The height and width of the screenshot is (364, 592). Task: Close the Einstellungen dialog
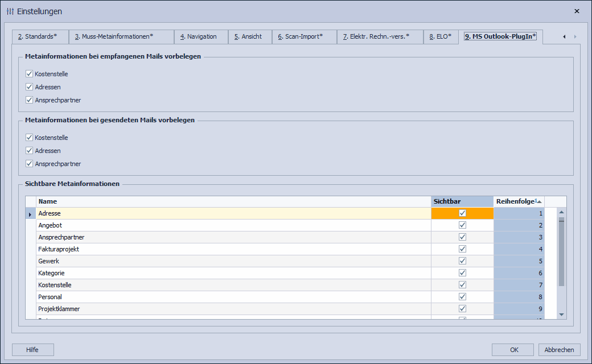click(x=577, y=11)
